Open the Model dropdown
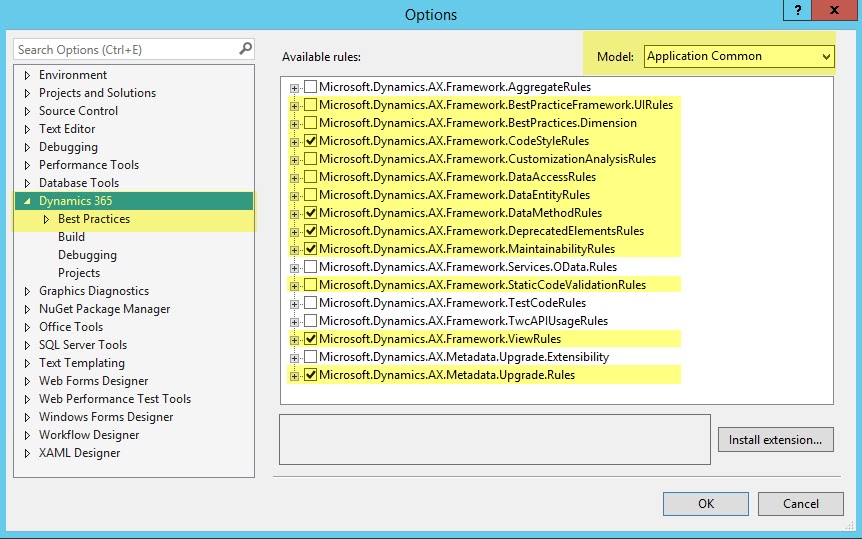862x539 pixels. pos(738,56)
